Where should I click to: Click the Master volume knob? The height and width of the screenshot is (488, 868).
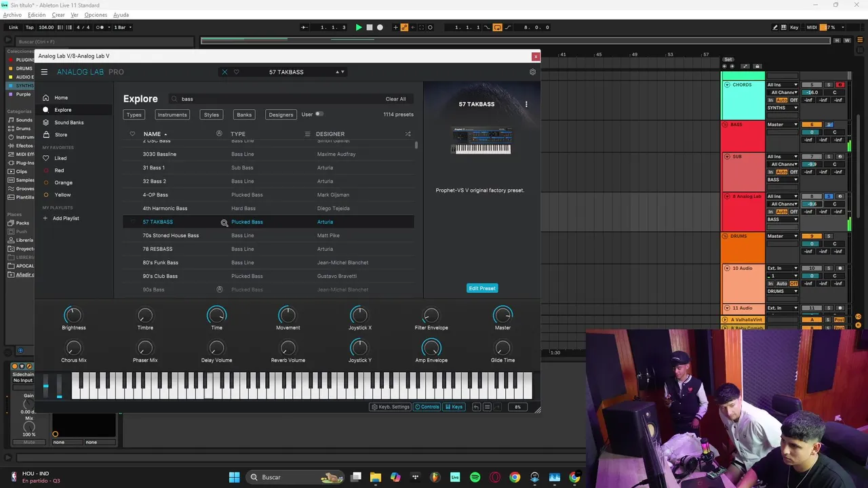coord(502,315)
